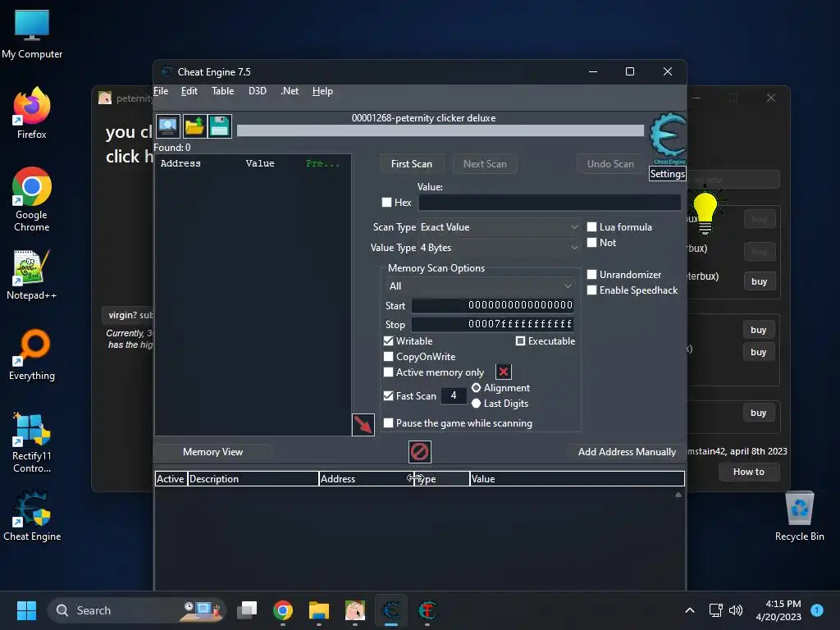Image resolution: width=840 pixels, height=630 pixels.
Task: Click the open folder load table icon
Action: point(194,126)
